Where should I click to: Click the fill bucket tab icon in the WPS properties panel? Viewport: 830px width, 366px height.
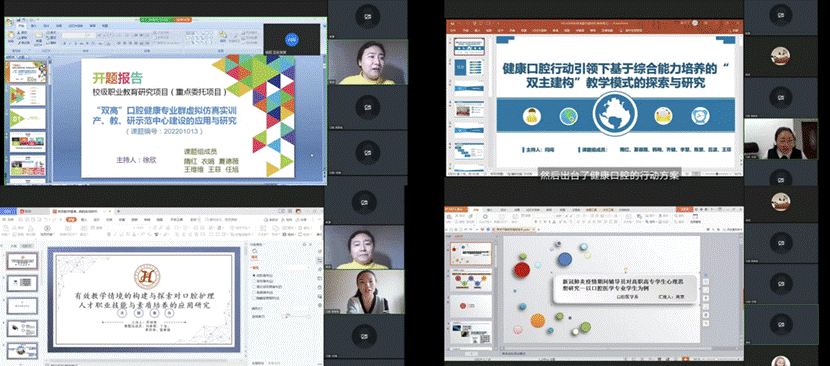click(255, 252)
